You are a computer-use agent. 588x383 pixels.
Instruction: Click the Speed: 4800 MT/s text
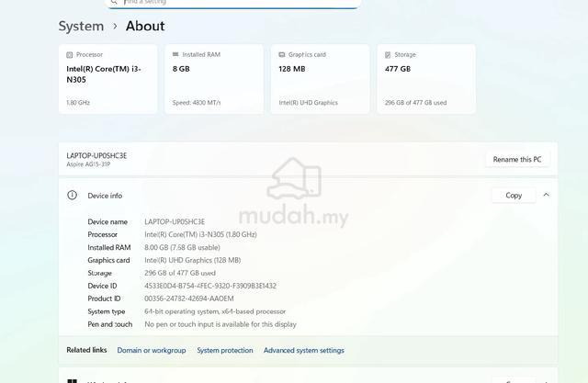(197, 103)
